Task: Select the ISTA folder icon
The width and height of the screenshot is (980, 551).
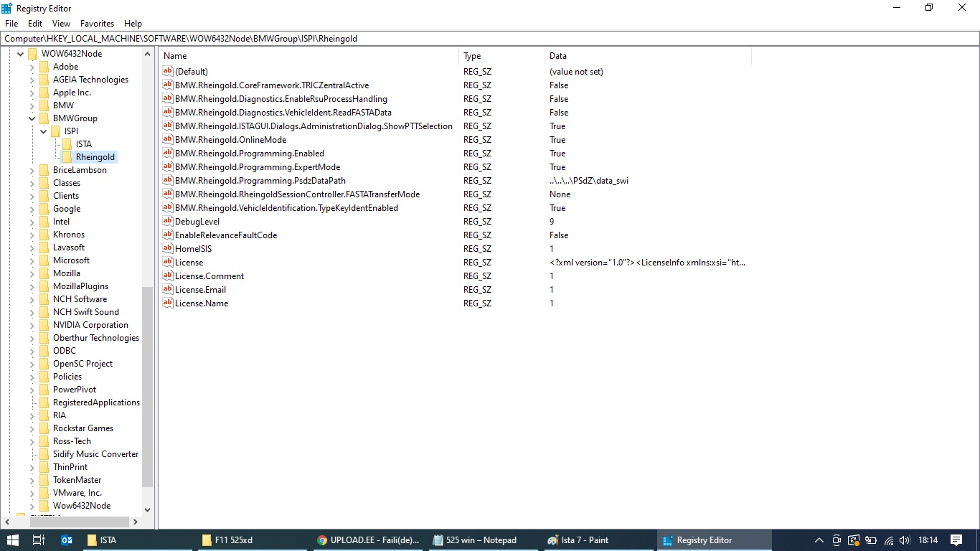Action: click(67, 144)
